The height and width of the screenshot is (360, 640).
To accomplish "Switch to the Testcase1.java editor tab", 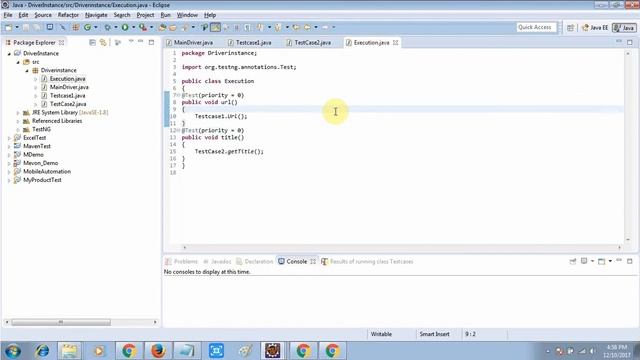I will coord(250,42).
